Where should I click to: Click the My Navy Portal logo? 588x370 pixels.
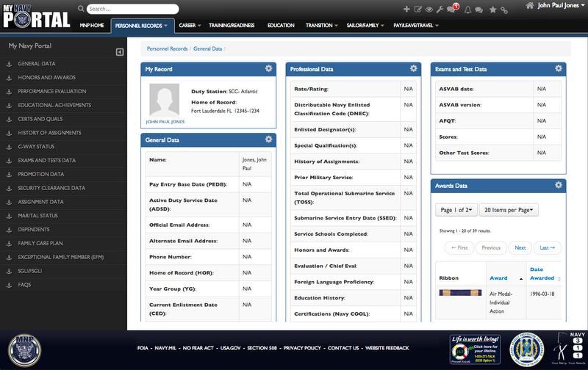tap(36, 16)
